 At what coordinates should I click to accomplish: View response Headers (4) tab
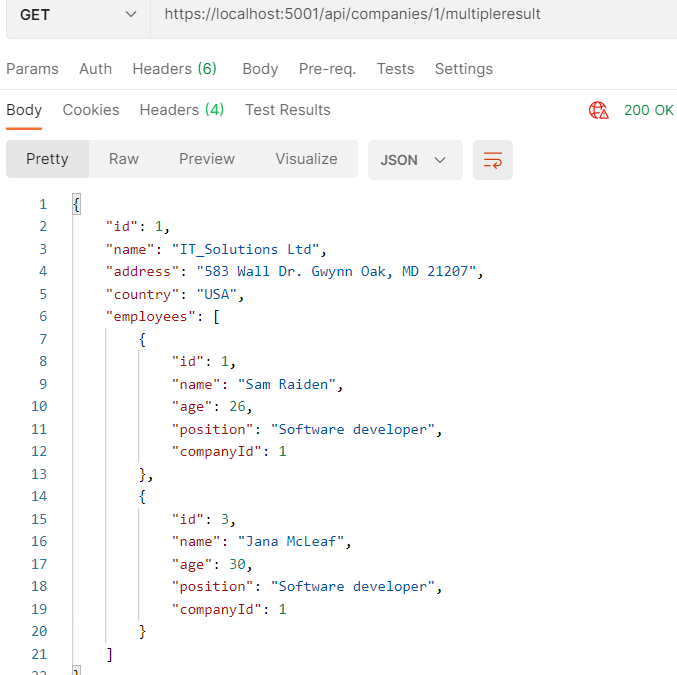point(181,110)
